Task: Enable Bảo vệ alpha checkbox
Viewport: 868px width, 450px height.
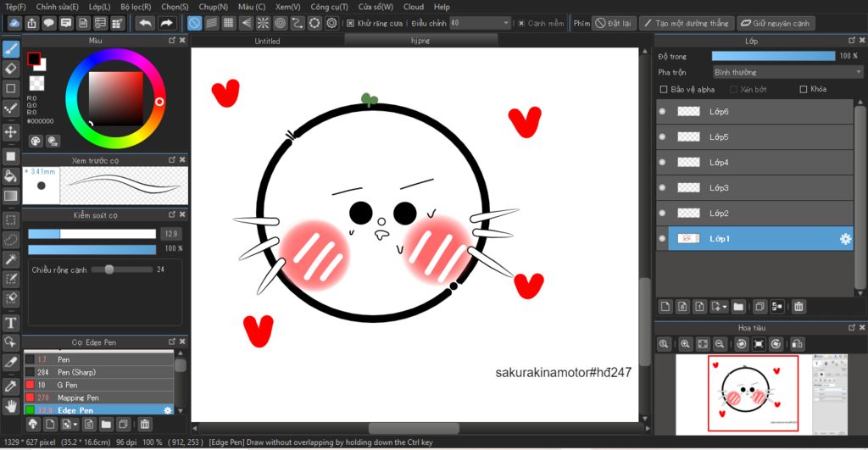Action: [x=663, y=90]
